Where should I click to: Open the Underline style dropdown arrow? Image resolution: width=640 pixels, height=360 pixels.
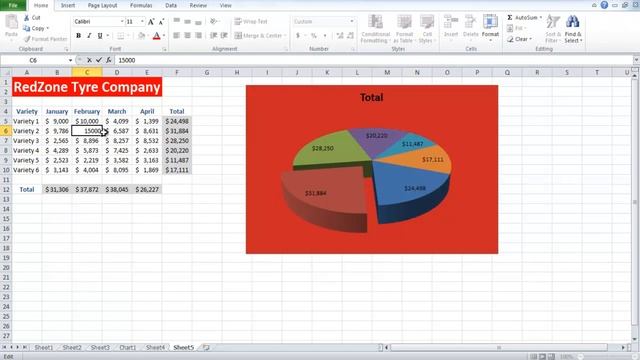tap(108, 36)
